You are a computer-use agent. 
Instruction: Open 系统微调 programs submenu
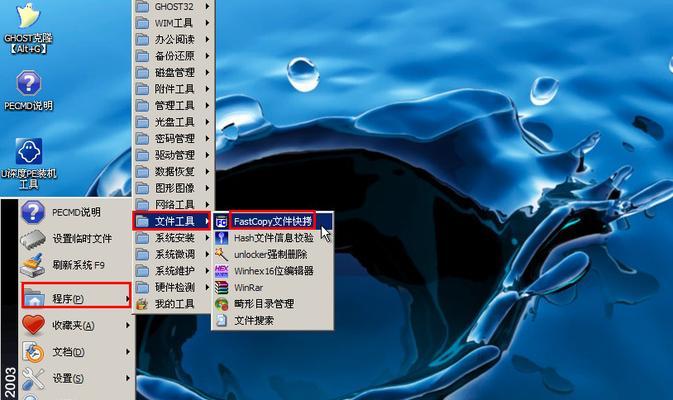point(173,254)
